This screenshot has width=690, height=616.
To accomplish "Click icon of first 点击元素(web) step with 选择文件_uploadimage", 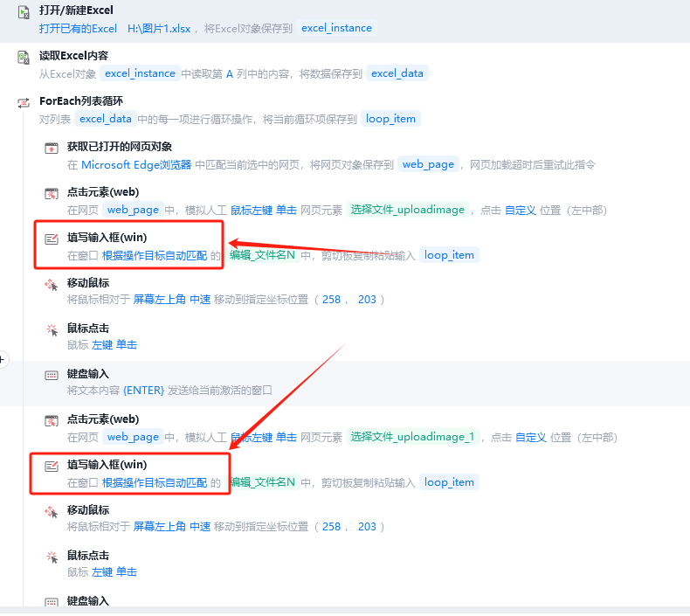I will point(52,194).
